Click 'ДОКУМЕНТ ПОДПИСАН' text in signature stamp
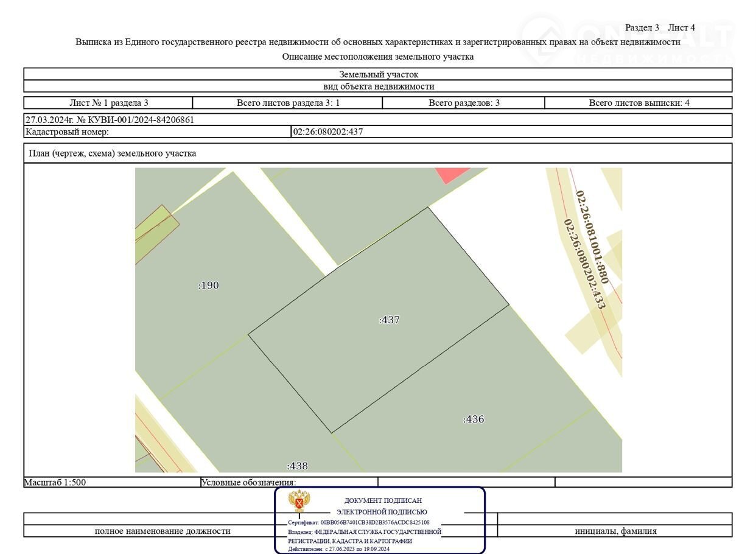Screen dimensions: 756x554 click(382, 500)
